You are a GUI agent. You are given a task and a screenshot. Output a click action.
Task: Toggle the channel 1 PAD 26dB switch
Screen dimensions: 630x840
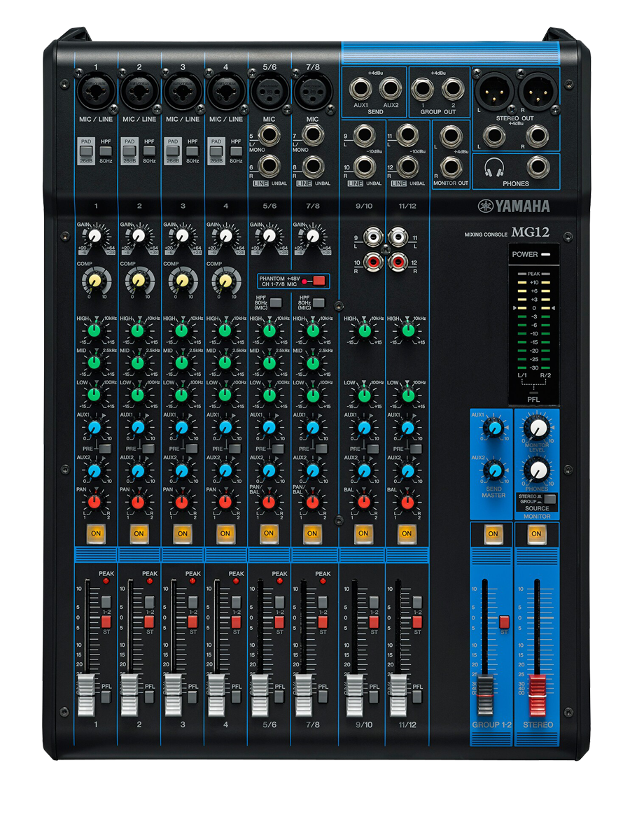86,151
